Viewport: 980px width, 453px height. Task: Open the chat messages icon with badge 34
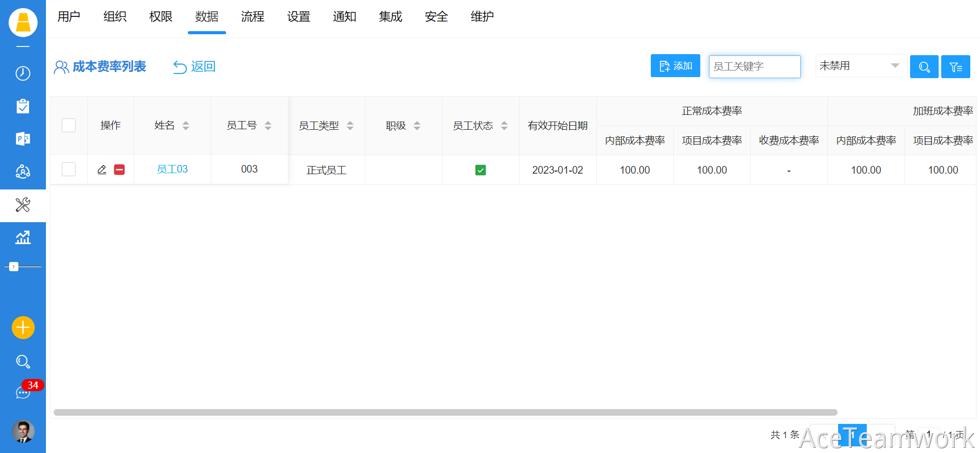coord(23,392)
